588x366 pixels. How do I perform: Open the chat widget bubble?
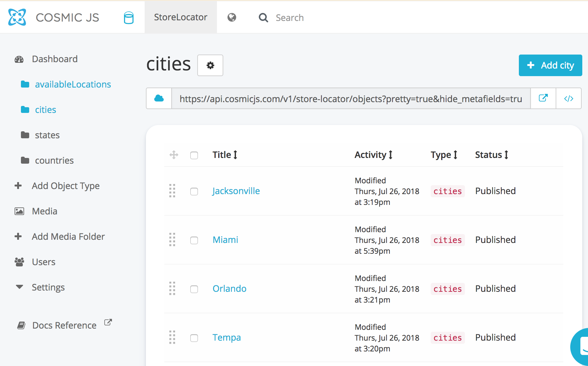pos(581,347)
